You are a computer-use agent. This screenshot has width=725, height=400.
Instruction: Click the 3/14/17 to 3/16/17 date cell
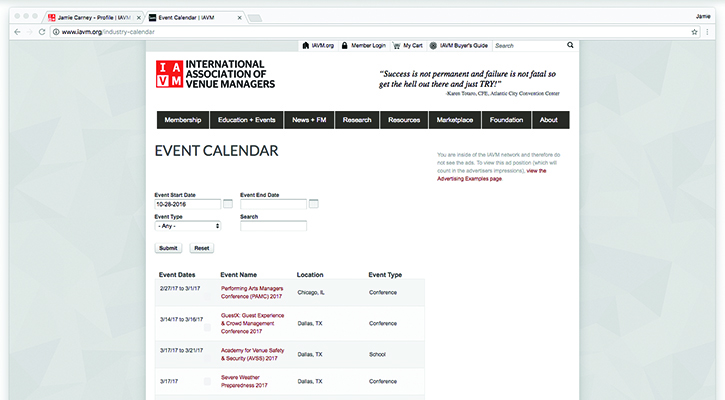(x=181, y=319)
